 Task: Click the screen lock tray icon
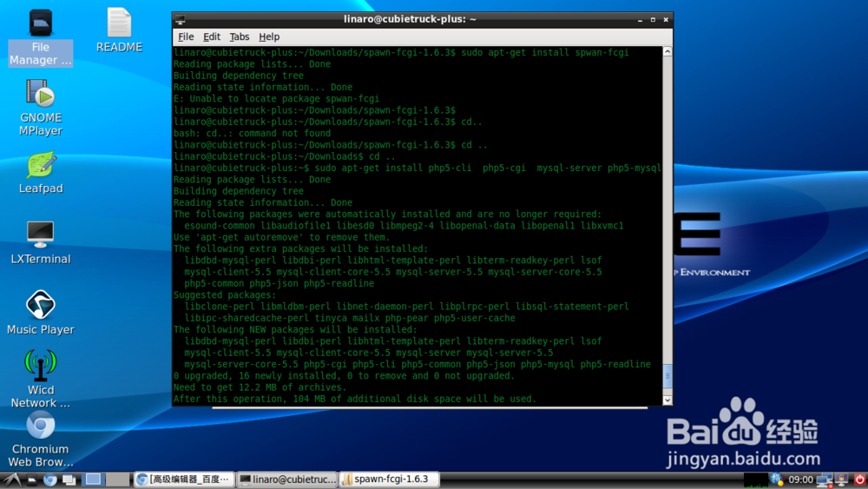pyautogui.click(x=841, y=479)
